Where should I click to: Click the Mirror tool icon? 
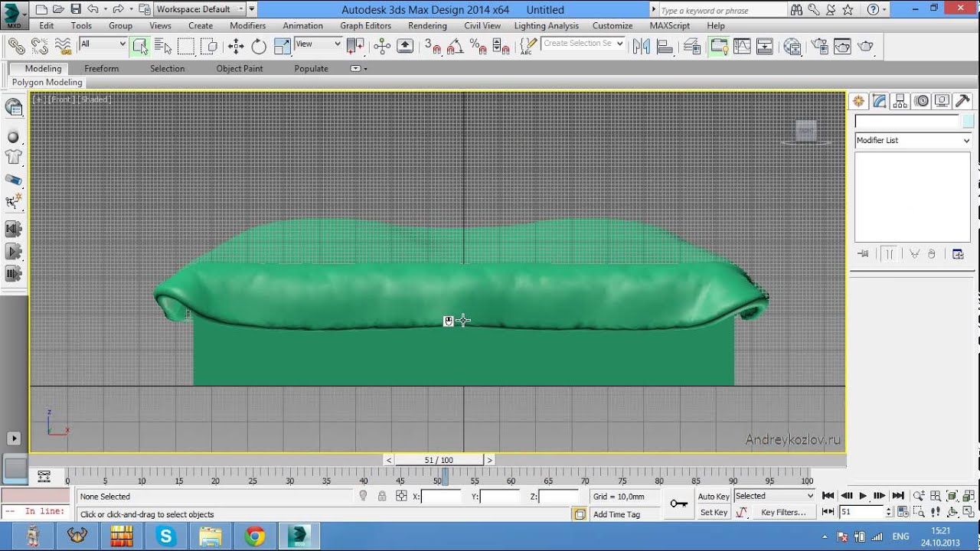pyautogui.click(x=642, y=46)
